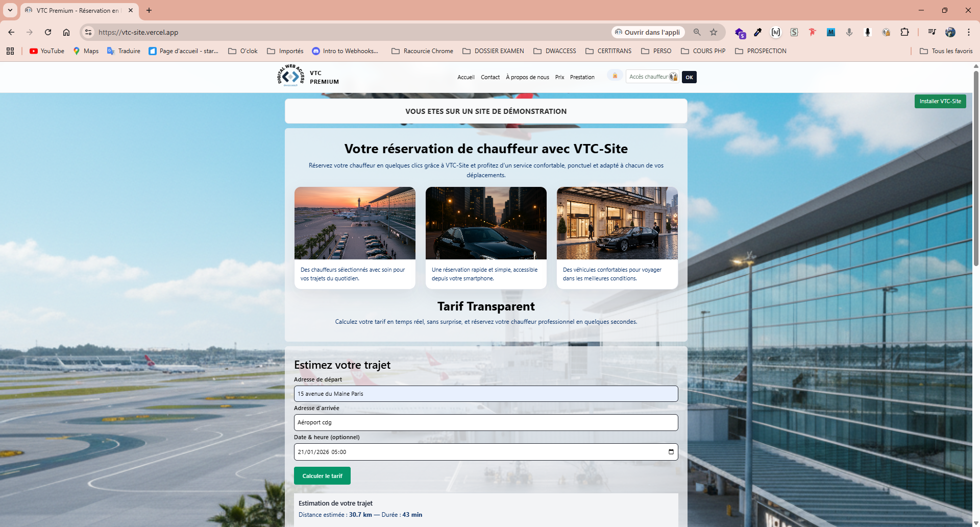This screenshot has width=980, height=527.
Task: Open the password manager 'S' extension
Action: pyautogui.click(x=794, y=32)
